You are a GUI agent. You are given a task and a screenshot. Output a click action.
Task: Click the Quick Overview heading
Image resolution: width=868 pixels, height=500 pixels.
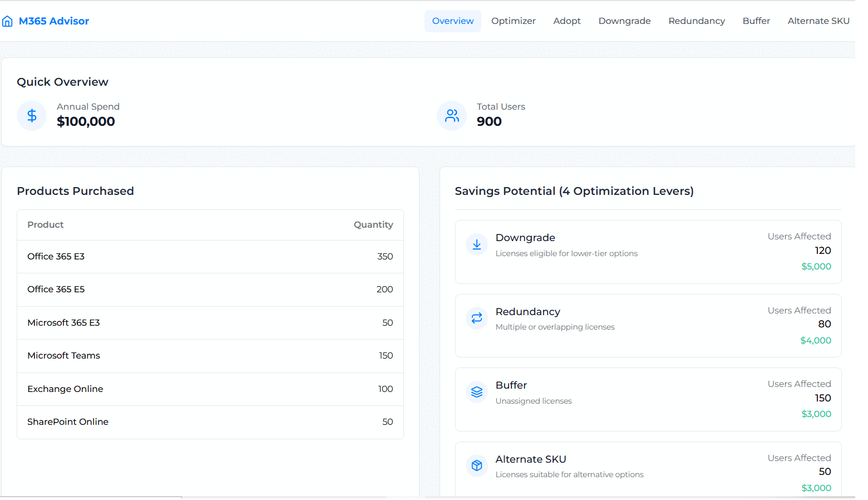[x=62, y=82]
